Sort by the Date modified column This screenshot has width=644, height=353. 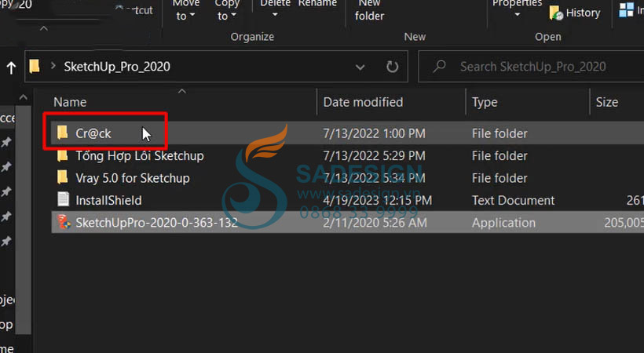(363, 102)
